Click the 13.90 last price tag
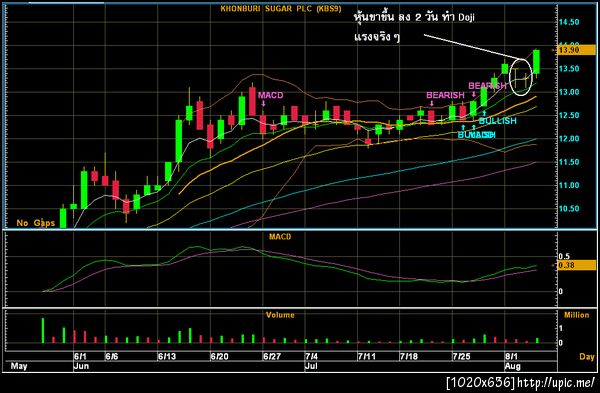600x393 pixels. tap(576, 50)
